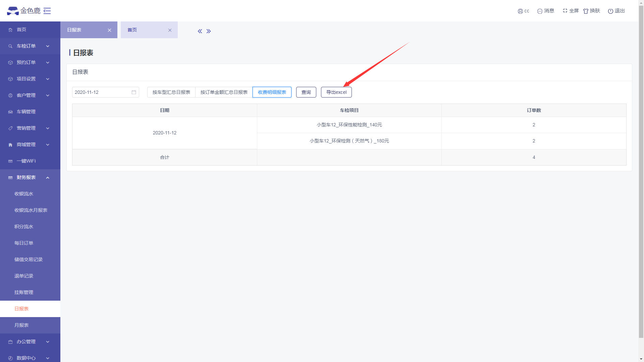Open 储值交易记录 in sidebar
644x362 pixels.
(x=30, y=259)
